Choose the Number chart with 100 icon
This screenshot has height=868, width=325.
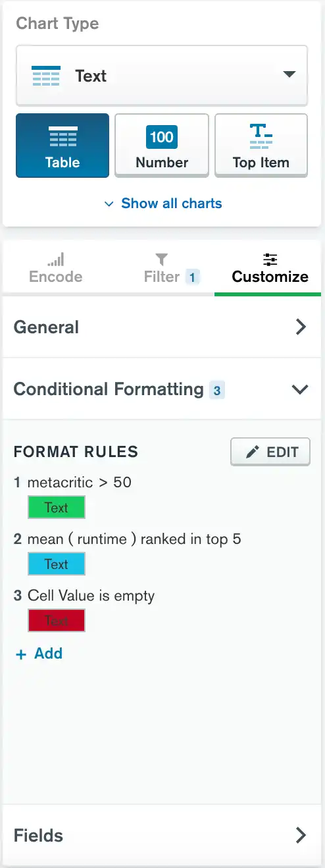[x=162, y=136]
